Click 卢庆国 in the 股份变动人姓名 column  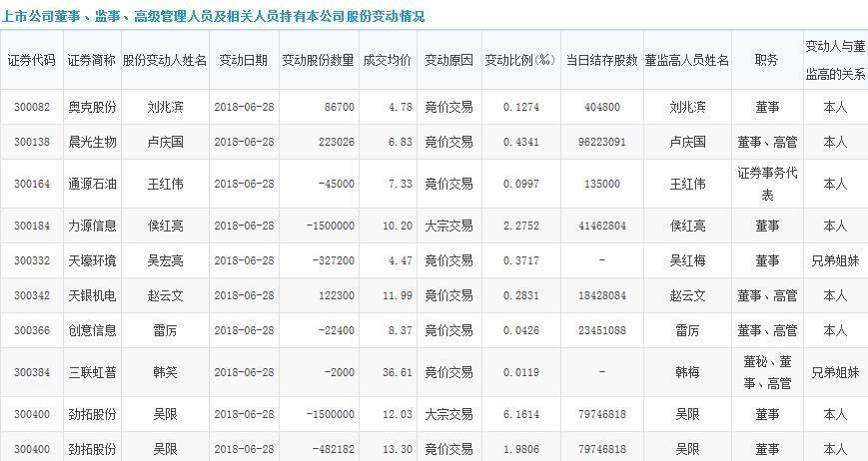[165, 142]
